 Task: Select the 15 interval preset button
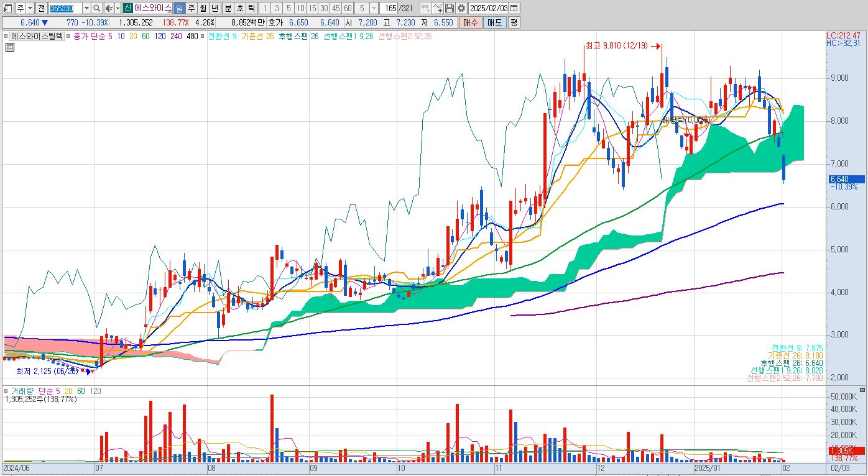tap(312, 8)
